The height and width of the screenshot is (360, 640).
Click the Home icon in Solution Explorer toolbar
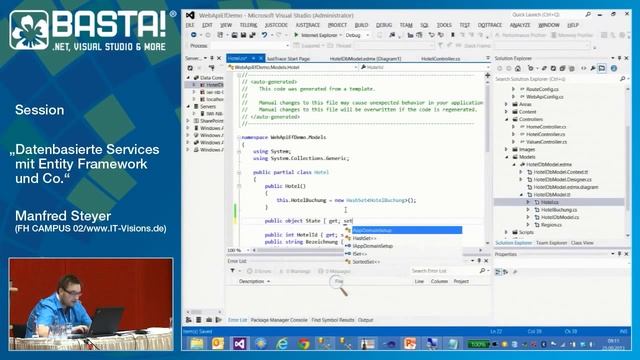click(518, 69)
